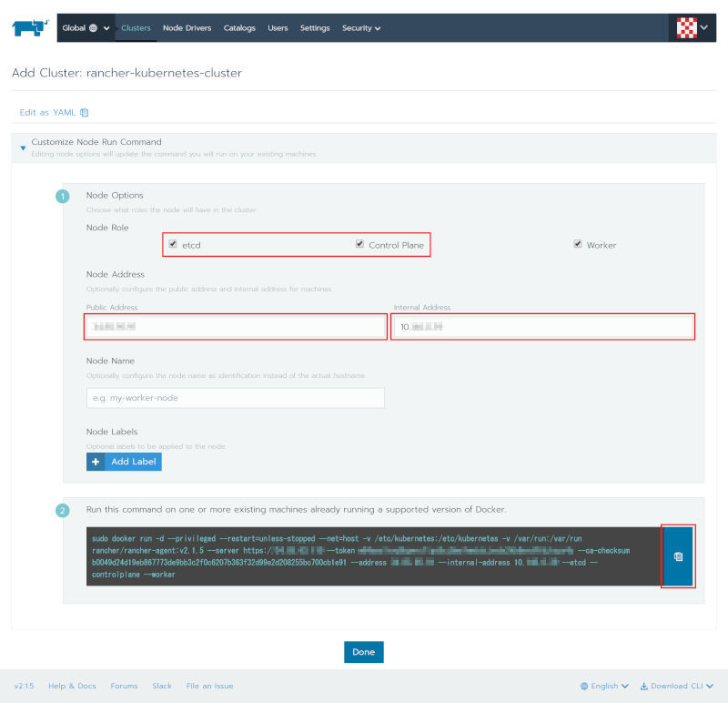Toggle the Control Plane checkbox
Image resolution: width=728 pixels, height=703 pixels.
pos(359,244)
